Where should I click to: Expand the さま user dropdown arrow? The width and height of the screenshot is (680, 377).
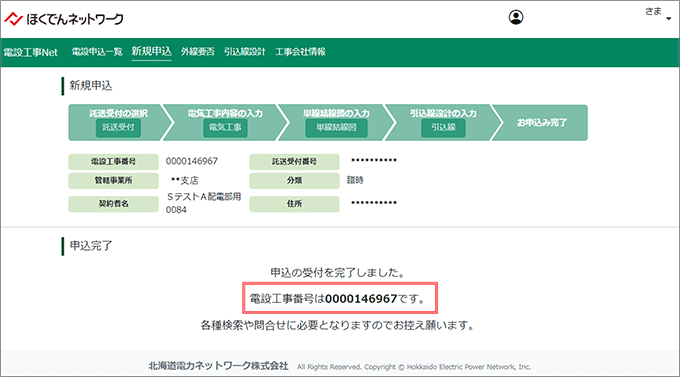(669, 19)
